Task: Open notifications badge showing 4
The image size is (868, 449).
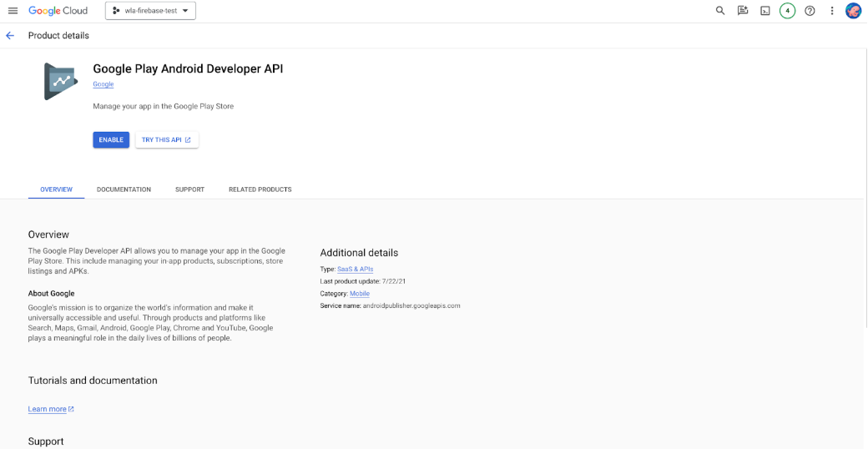Action: 787,11
